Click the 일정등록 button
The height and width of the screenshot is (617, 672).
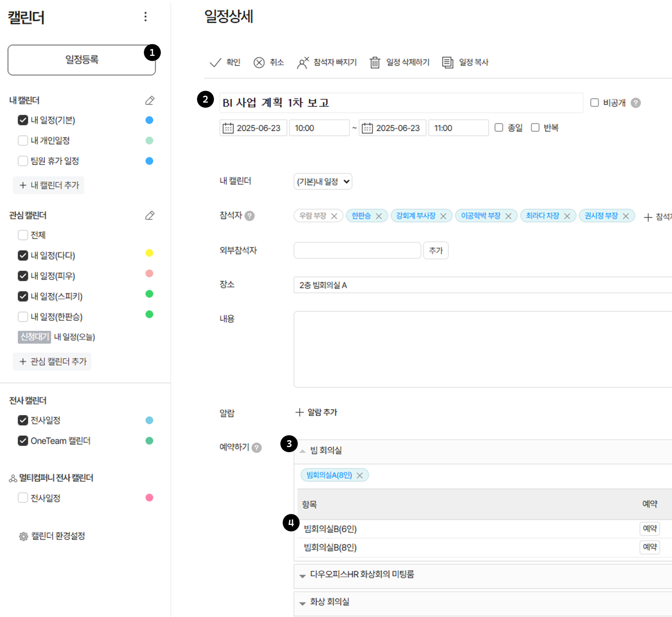[x=82, y=60]
